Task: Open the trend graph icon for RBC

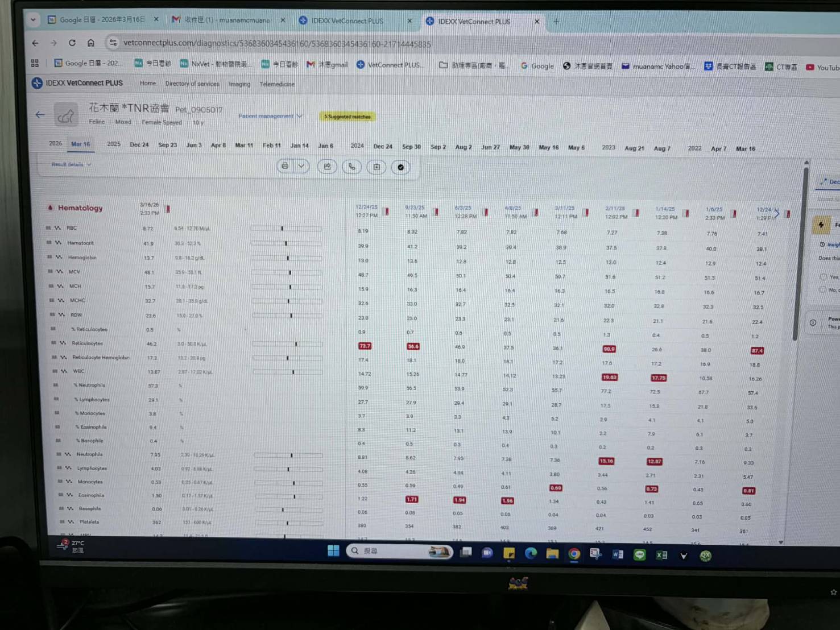Action: coord(57,228)
